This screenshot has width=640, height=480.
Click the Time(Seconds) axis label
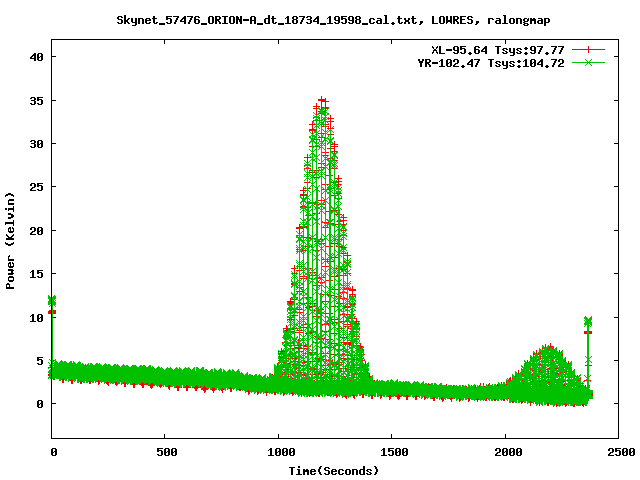(x=333, y=471)
